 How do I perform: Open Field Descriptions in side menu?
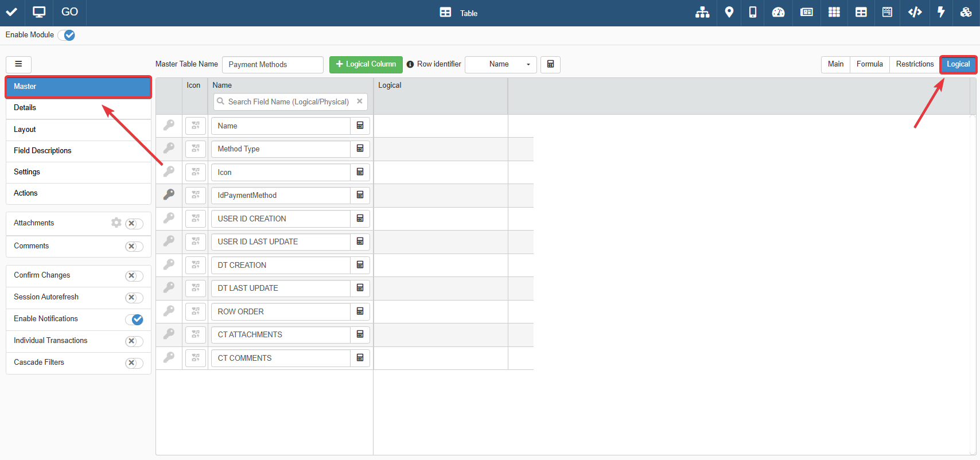pyautogui.click(x=79, y=151)
